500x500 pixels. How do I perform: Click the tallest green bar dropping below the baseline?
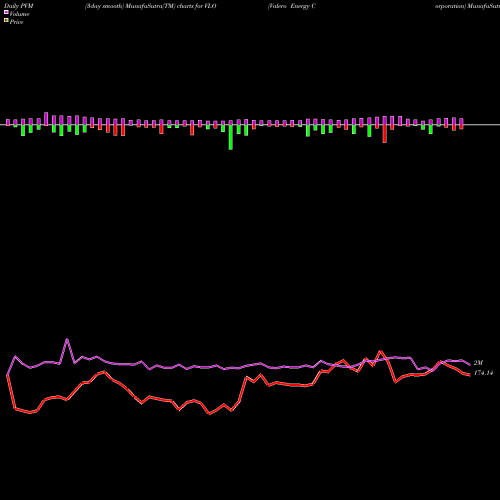pos(231,137)
